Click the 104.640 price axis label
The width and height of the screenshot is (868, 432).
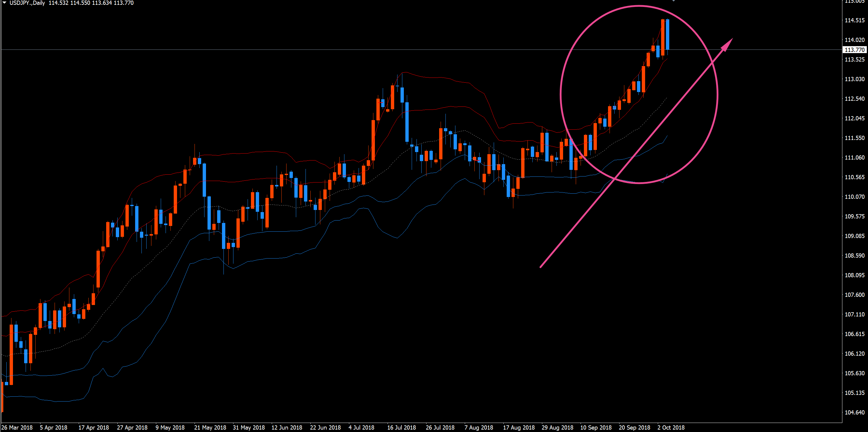854,412
